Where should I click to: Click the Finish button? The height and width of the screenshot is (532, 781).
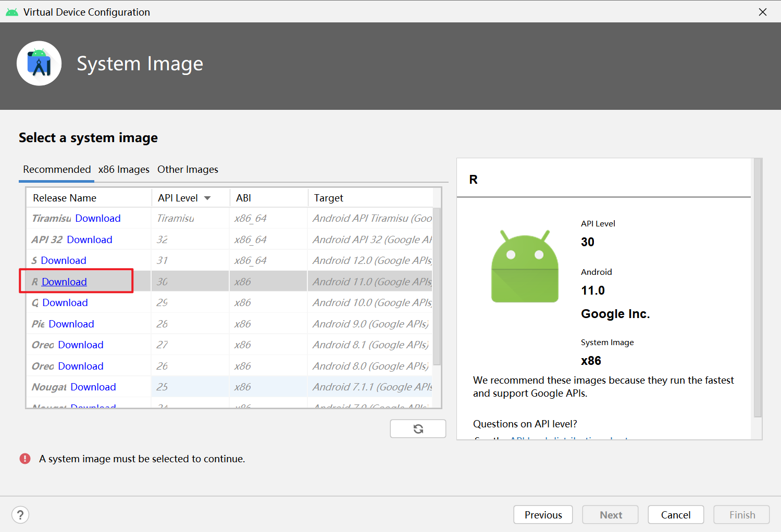[x=742, y=515]
